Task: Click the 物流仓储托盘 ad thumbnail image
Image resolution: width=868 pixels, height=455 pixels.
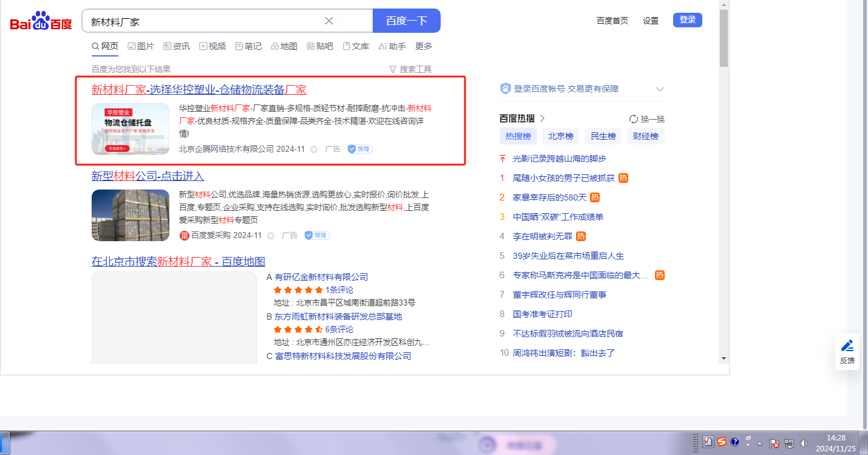Action: [131, 129]
